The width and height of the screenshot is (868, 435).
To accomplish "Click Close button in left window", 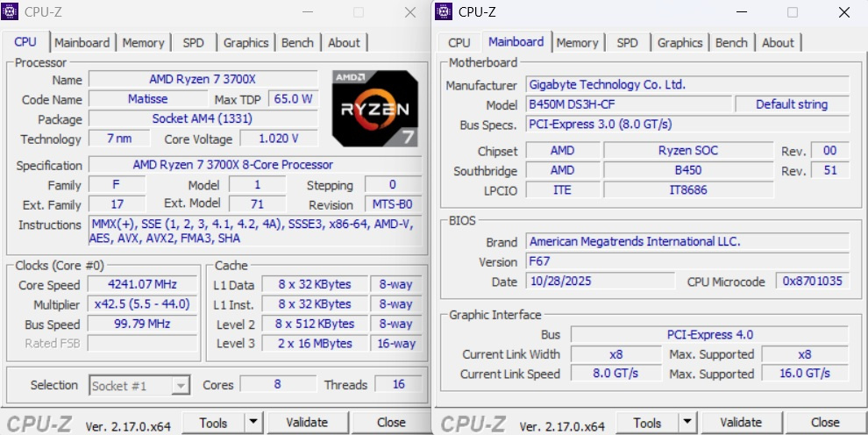I will click(x=391, y=423).
